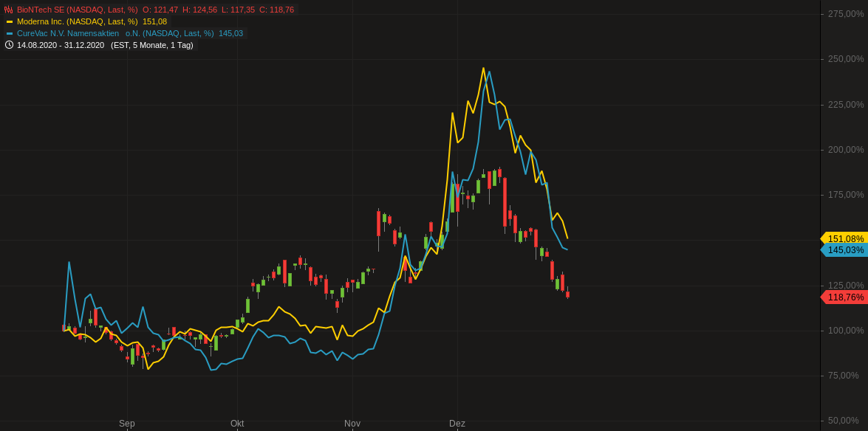Select BioNTech SE legend label
This screenshot has height=431, width=868.
pos(77,10)
